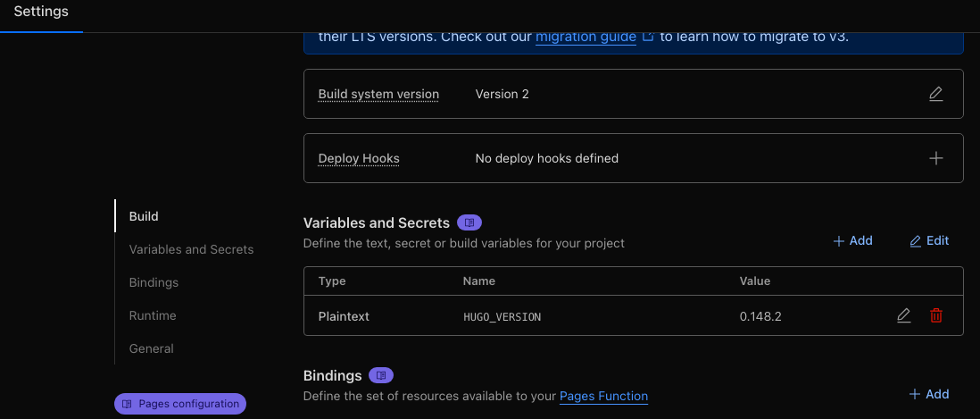
Task: Jump to Bindings in sidebar navigation
Action: (x=154, y=282)
